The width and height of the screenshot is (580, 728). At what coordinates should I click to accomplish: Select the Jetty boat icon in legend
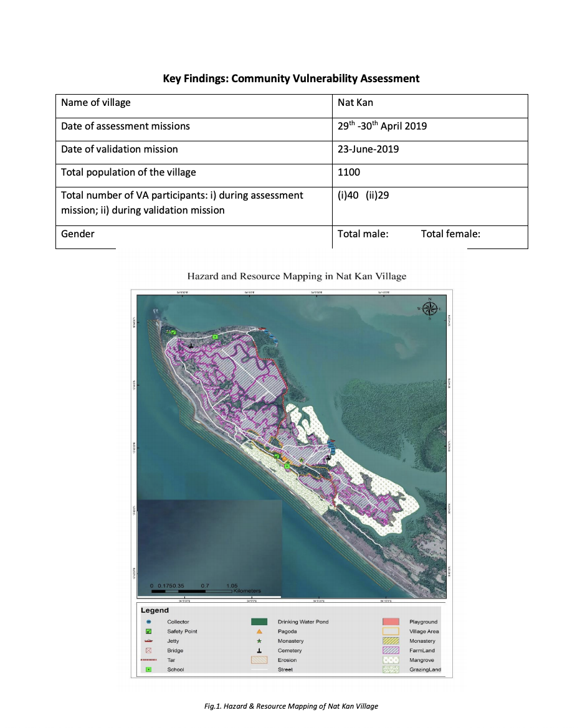pyautogui.click(x=149, y=641)
